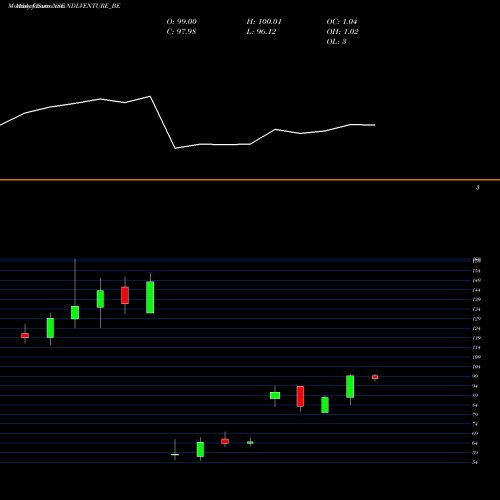Screen dimensions: 500x500
Task: Click the 54 price axis label
Action: (475, 462)
